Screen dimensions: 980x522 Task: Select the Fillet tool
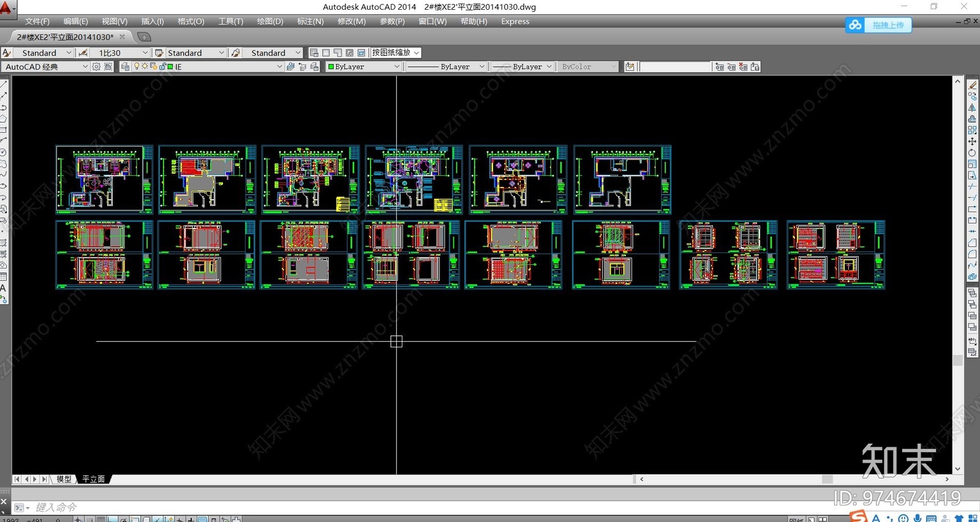coord(972,254)
